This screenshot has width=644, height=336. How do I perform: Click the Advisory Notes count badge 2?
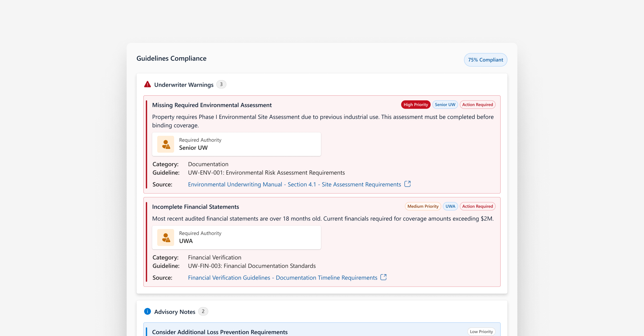[203, 311]
